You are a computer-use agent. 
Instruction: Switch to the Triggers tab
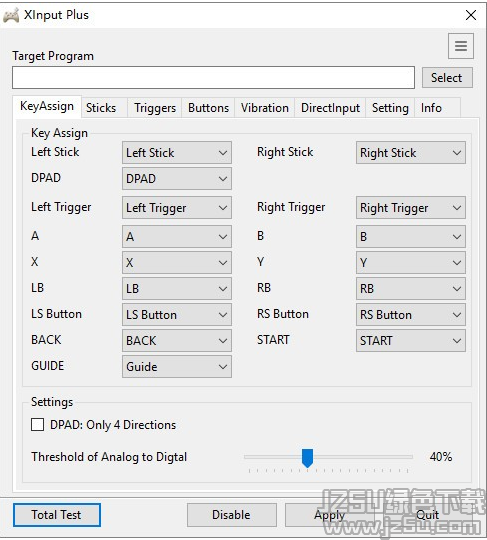click(155, 108)
